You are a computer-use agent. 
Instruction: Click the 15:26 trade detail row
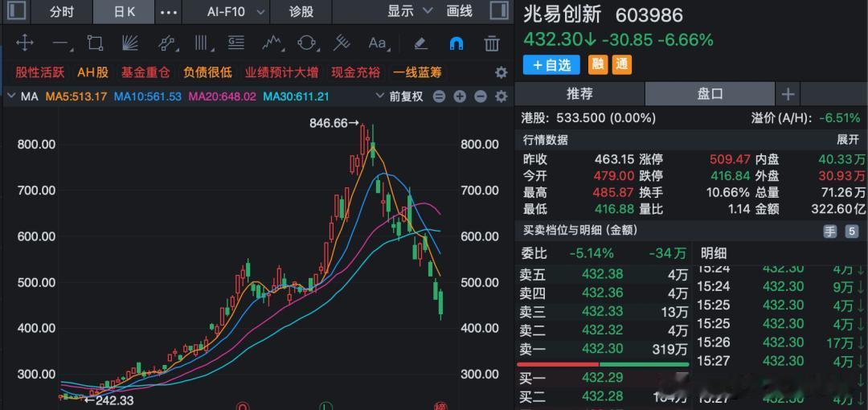tap(778, 343)
